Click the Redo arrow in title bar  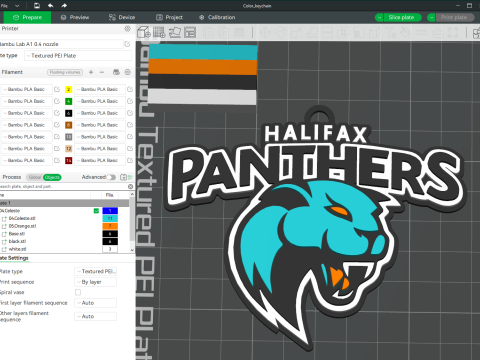(x=64, y=5)
